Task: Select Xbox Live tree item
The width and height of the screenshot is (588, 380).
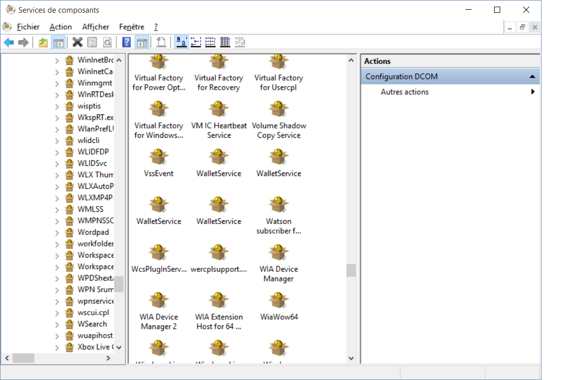Action: [95, 347]
